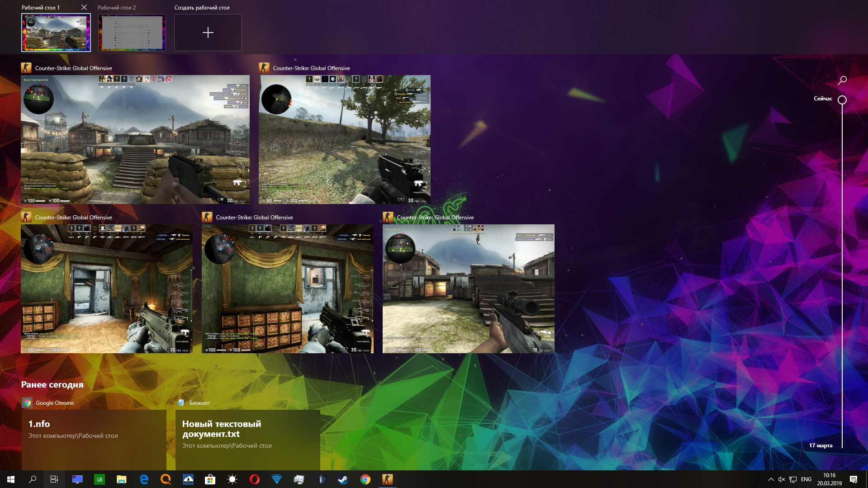Launch Microsoft Edge from taskbar

pos(144,479)
